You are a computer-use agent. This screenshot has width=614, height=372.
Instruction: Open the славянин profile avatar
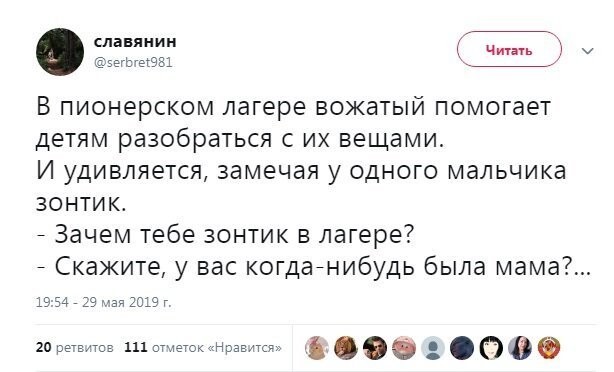[x=60, y=52]
